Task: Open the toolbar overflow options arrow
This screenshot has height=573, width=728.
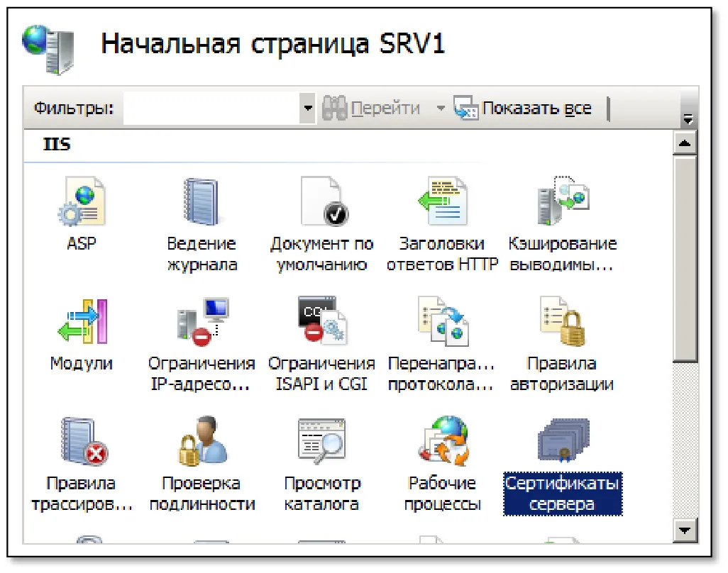Action: pyautogui.click(x=688, y=118)
